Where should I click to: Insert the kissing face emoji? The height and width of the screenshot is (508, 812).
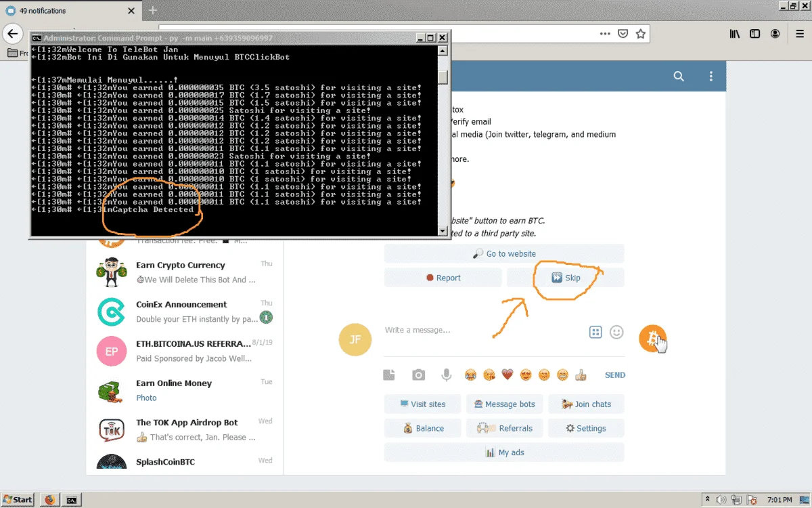tap(489, 375)
